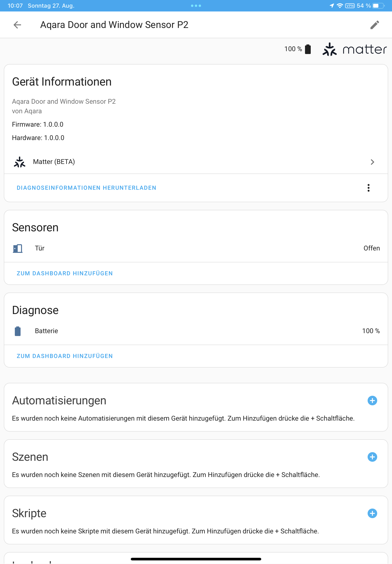This screenshot has height=564, width=392.
Task: Tap the back arrow in header
Action: 17,25
